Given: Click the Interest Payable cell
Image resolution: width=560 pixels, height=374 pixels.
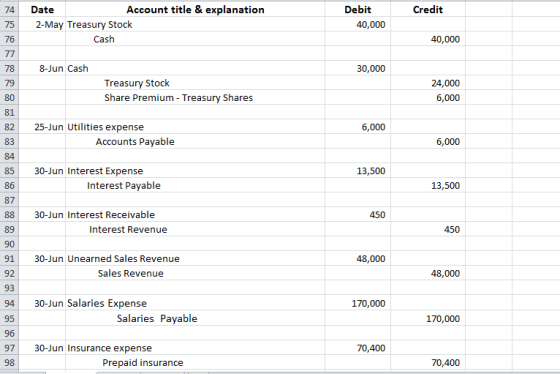Looking at the screenshot, I should (x=195, y=185).
